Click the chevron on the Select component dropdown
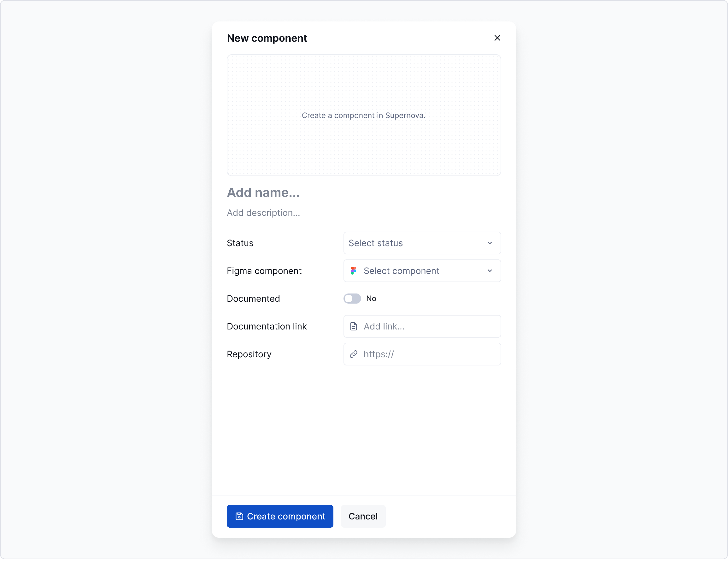Viewport: 728px width, 563px height. [x=490, y=270]
